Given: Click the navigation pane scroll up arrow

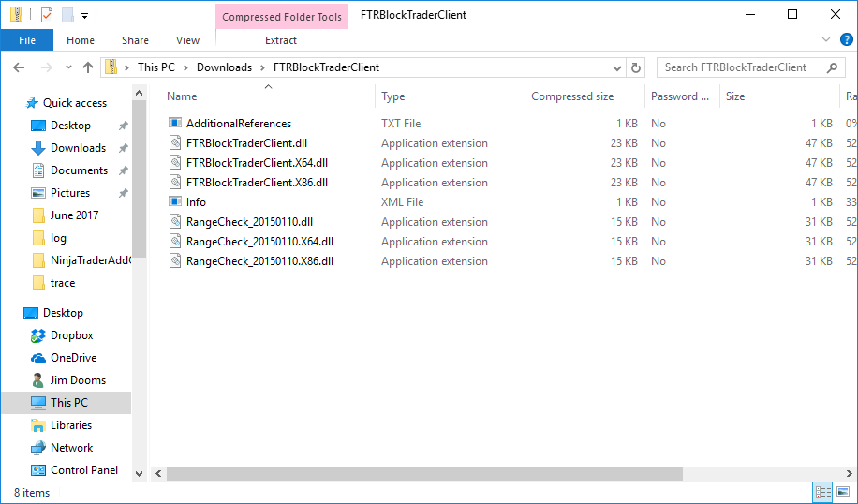Looking at the screenshot, I should coord(139,93).
